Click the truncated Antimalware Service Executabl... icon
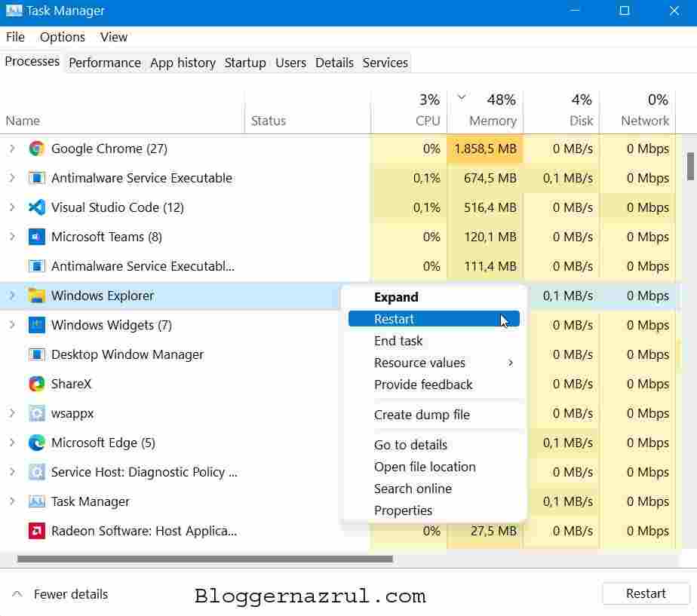The height and width of the screenshot is (616, 697). point(36,266)
